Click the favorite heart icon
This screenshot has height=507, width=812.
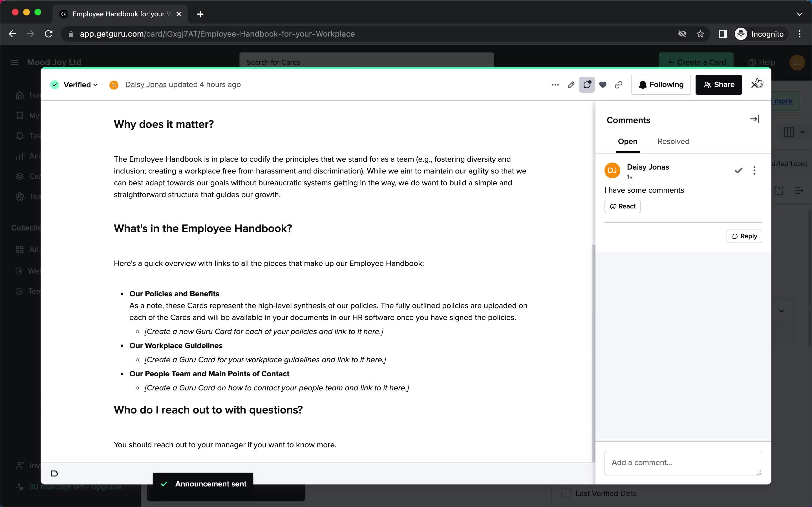tap(603, 85)
